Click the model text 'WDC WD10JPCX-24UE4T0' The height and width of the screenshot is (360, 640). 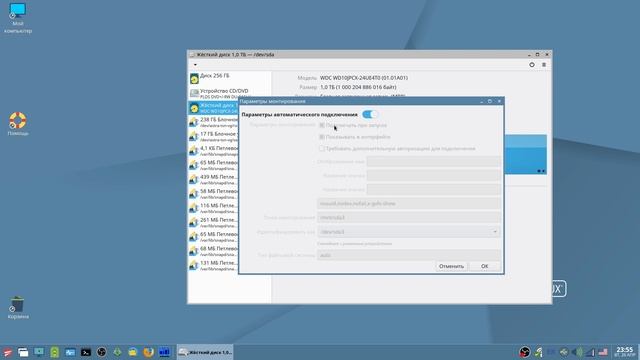click(x=364, y=78)
